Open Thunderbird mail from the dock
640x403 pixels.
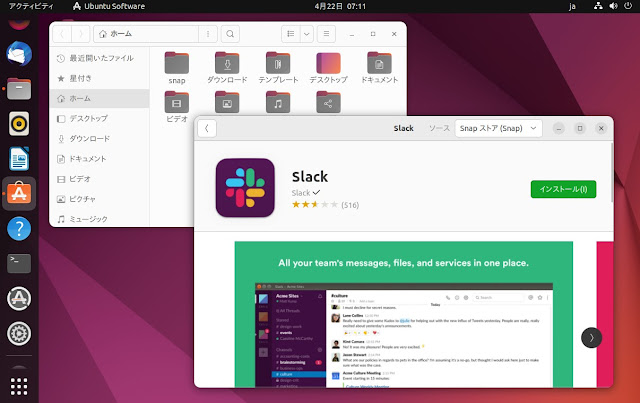19,53
